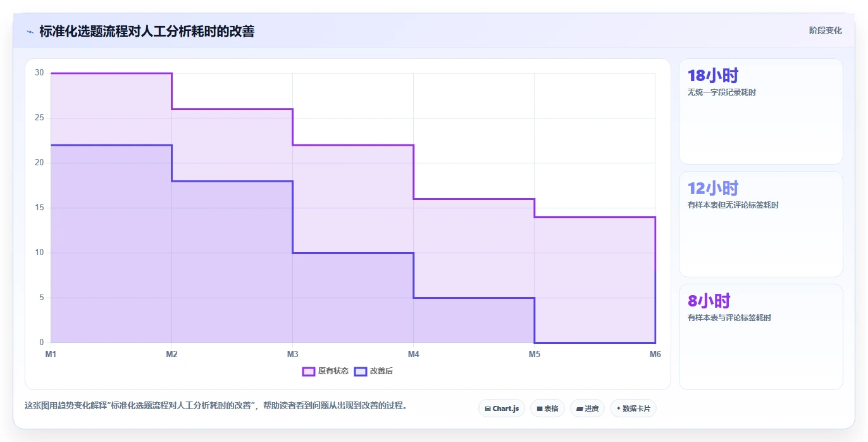Click the 30 y-axis value
Viewport: 868px width, 442px height.
tap(39, 73)
